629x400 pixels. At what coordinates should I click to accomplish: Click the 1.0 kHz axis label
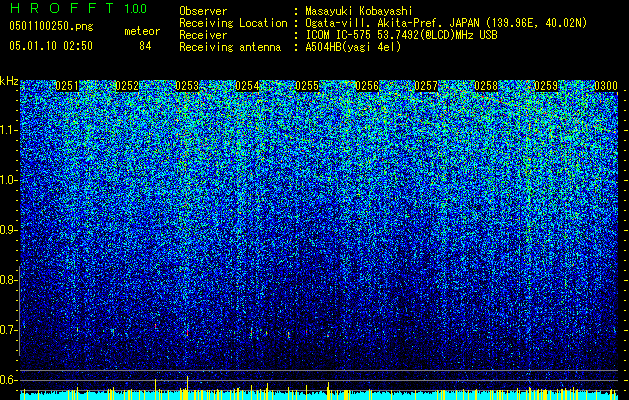[x=8, y=180]
